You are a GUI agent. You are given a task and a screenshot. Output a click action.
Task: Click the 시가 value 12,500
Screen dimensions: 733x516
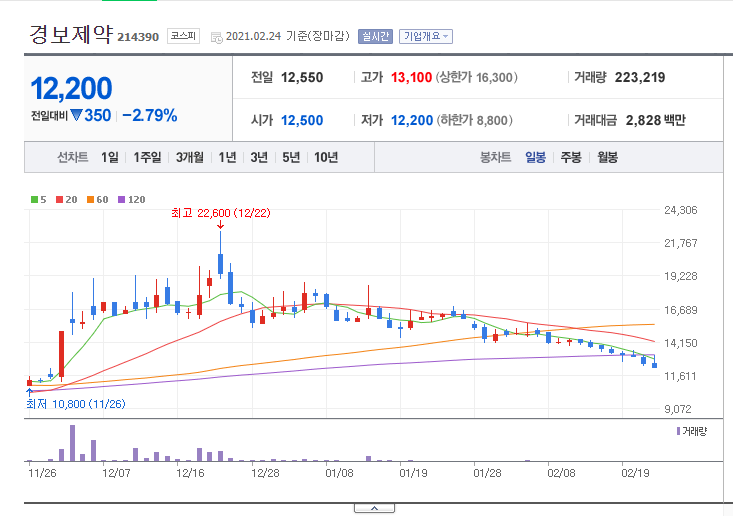302,121
